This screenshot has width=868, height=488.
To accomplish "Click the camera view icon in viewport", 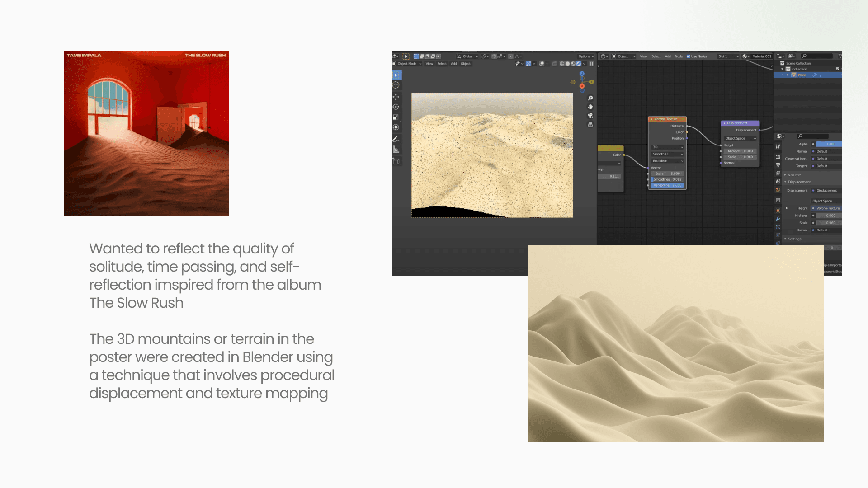I will point(590,116).
